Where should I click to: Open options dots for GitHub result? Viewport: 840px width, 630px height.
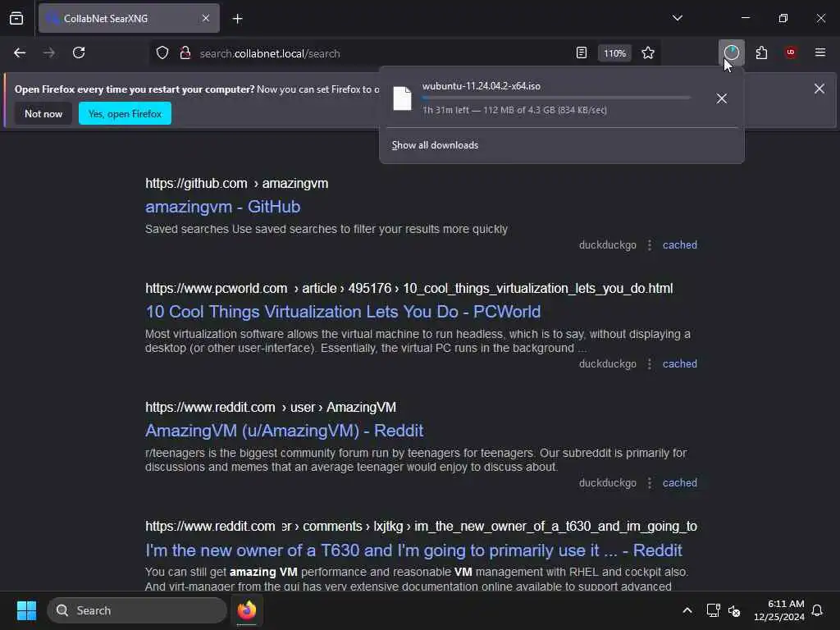point(650,245)
